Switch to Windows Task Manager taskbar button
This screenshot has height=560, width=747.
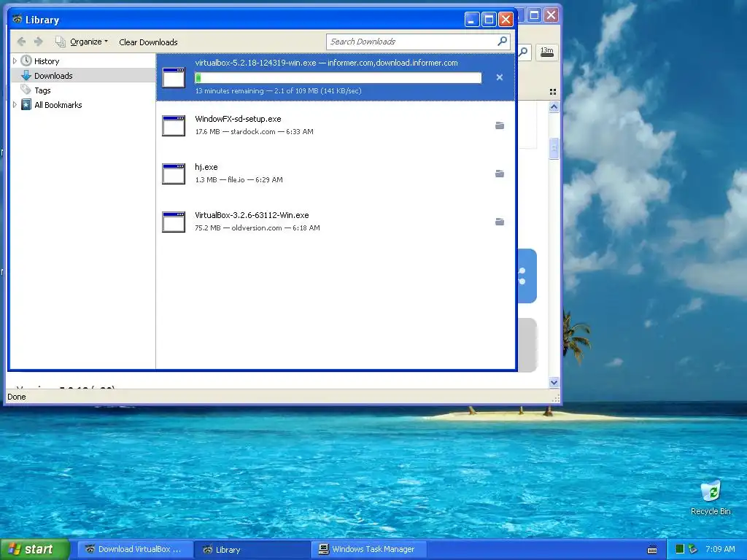point(369,549)
